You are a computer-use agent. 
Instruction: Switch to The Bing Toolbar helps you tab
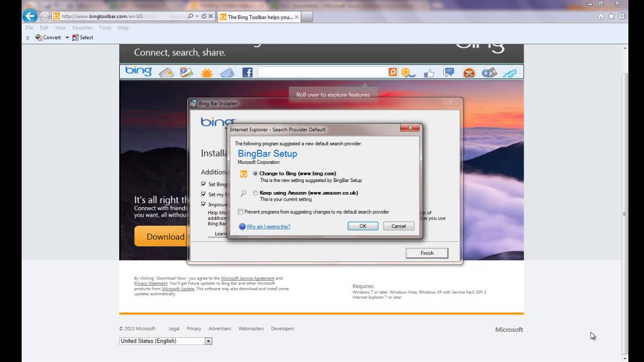(259, 17)
